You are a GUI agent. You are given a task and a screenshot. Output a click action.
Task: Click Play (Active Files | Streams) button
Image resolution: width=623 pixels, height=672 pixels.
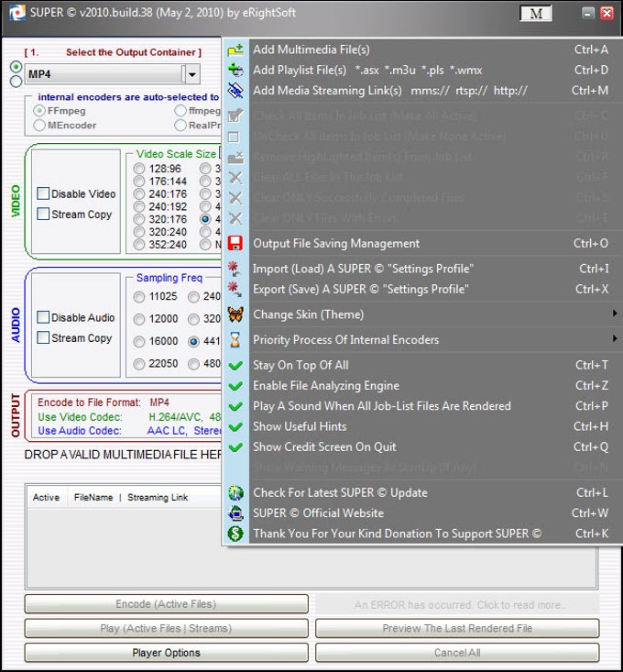pyautogui.click(x=166, y=628)
